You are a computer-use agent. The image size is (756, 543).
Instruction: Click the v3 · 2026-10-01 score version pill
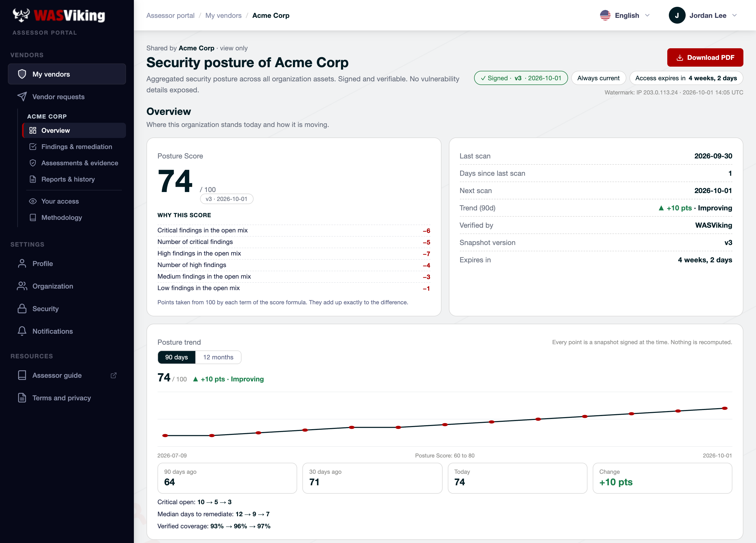[x=226, y=199]
